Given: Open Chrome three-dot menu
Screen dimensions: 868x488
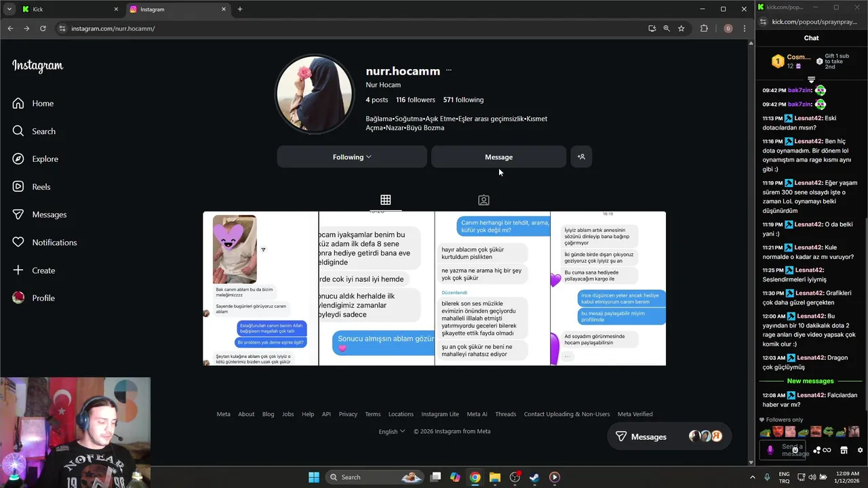Looking at the screenshot, I should point(745,28).
